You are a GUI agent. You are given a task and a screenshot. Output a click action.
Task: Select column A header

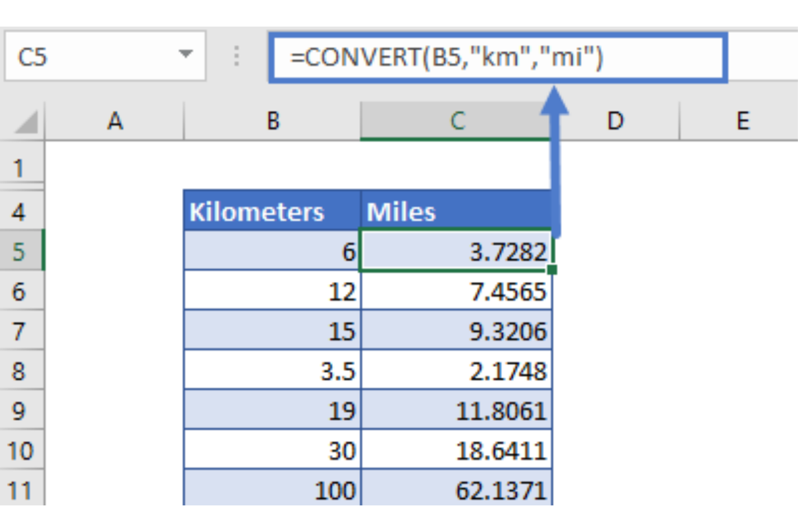(115, 121)
